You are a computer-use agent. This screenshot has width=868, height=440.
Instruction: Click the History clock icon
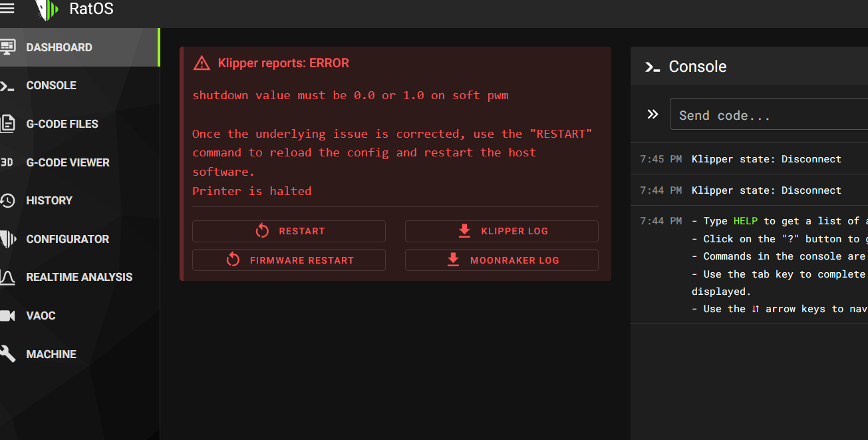7,200
